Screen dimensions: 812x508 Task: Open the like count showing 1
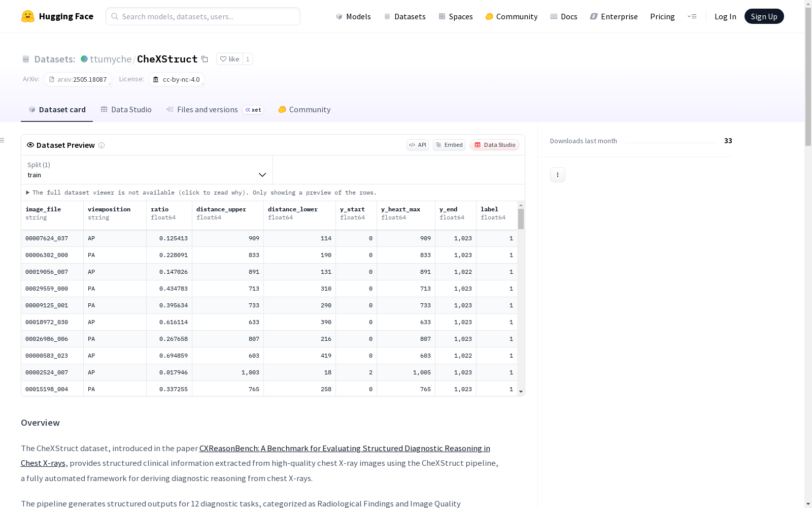tap(248, 59)
